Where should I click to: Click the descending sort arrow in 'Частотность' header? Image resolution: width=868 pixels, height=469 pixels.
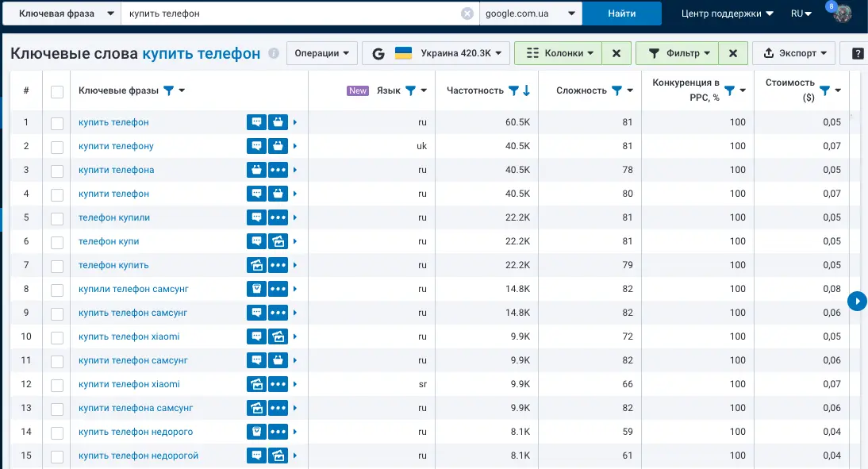point(527,90)
